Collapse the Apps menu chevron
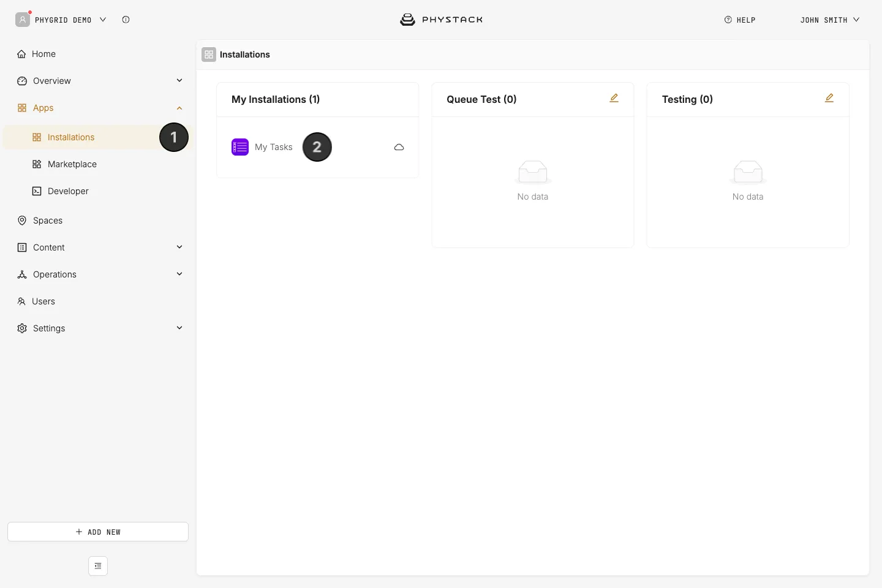Viewport: 882px width, 588px height. point(179,108)
